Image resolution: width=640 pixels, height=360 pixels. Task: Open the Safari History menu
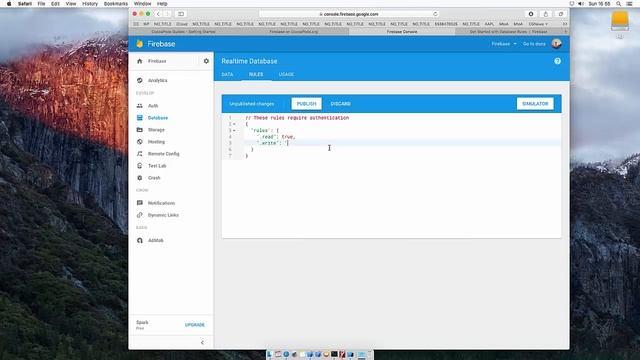point(90,4)
